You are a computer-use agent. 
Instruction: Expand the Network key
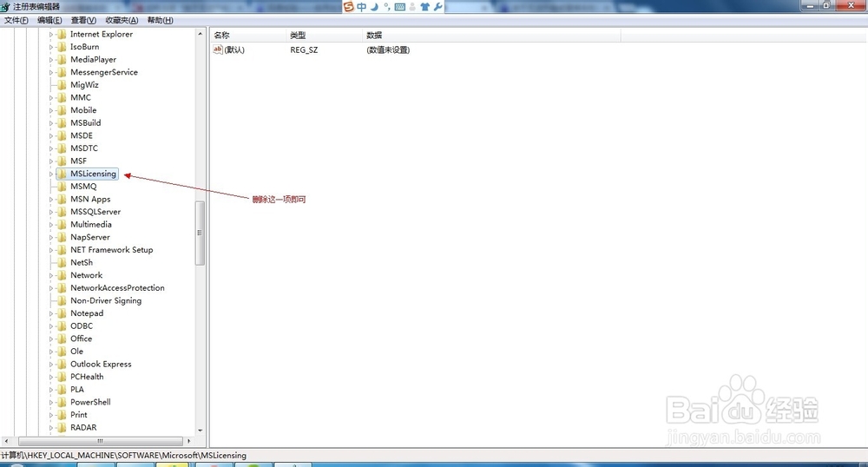(x=51, y=275)
